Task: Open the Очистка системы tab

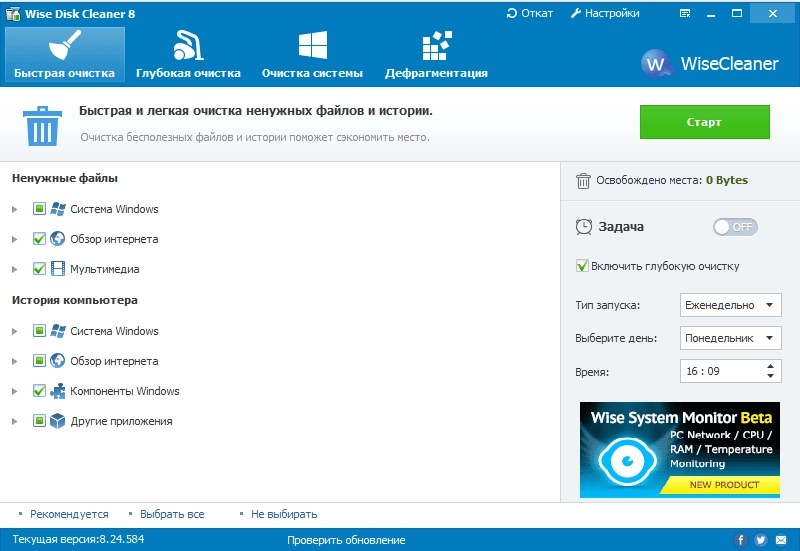Action: pos(312,54)
